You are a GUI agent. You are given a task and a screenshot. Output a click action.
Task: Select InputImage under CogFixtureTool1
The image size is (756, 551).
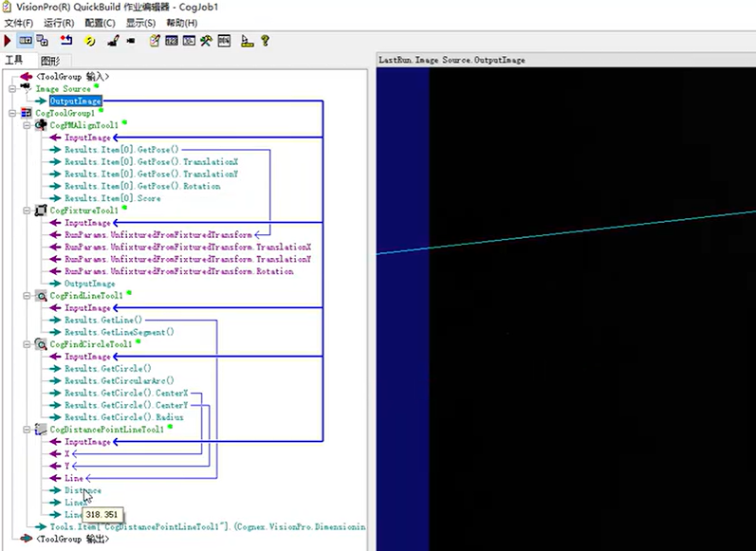87,223
